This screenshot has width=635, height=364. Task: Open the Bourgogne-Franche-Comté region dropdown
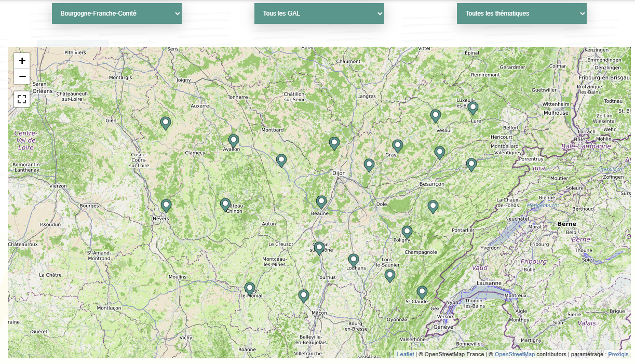117,14
